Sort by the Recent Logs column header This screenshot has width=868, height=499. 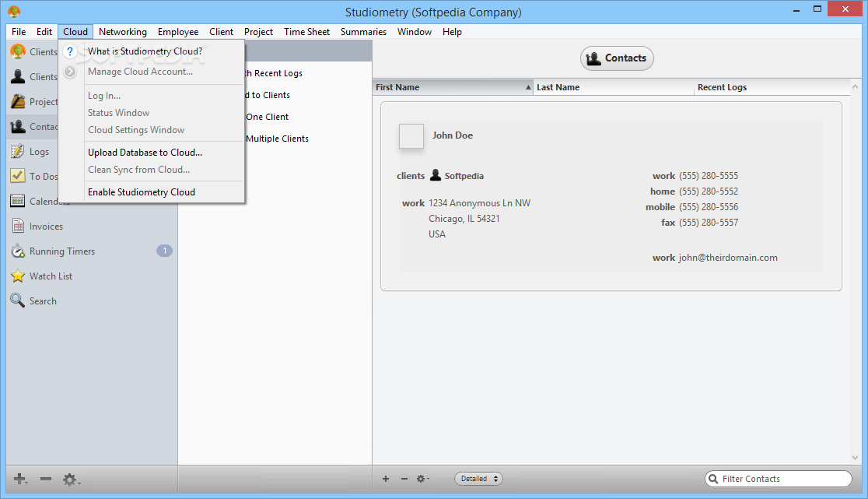772,87
